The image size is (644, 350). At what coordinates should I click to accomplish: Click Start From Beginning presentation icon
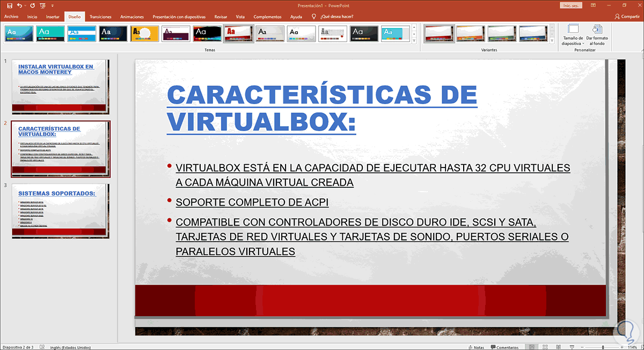pyautogui.click(x=43, y=5)
